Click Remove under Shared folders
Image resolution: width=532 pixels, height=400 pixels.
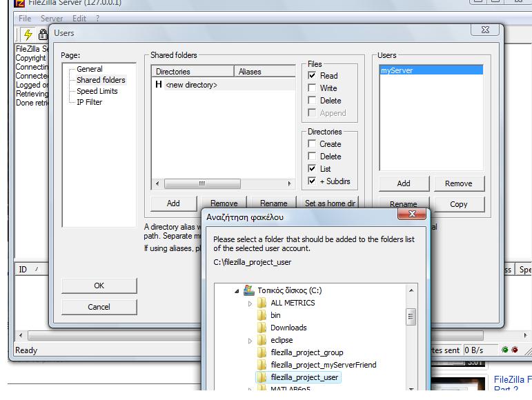click(x=224, y=203)
